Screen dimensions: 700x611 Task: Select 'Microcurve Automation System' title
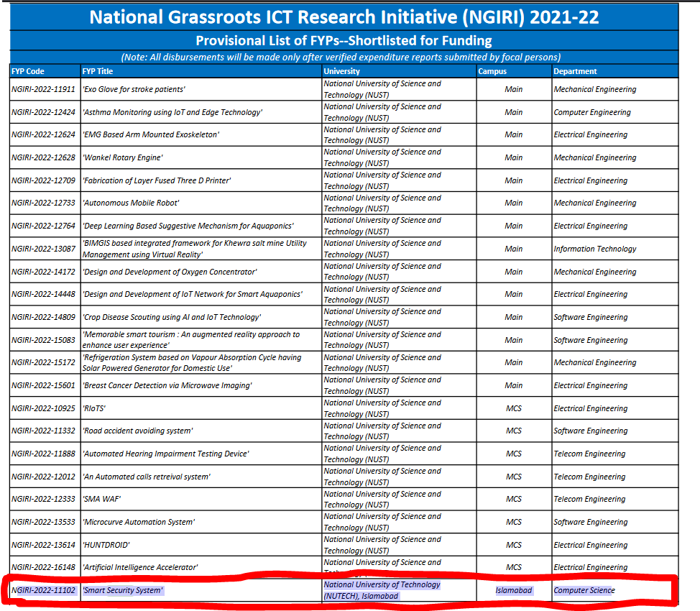click(139, 522)
